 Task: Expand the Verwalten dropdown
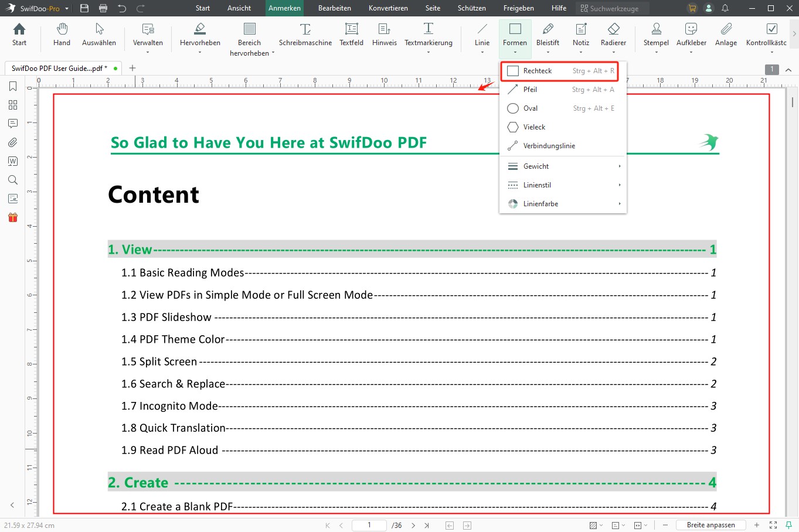(x=148, y=53)
